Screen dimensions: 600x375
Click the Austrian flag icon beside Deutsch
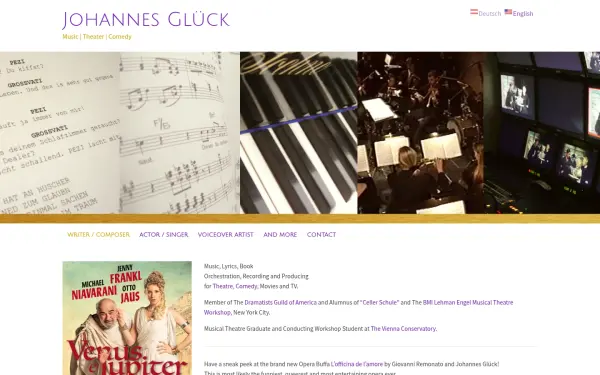coord(474,12)
